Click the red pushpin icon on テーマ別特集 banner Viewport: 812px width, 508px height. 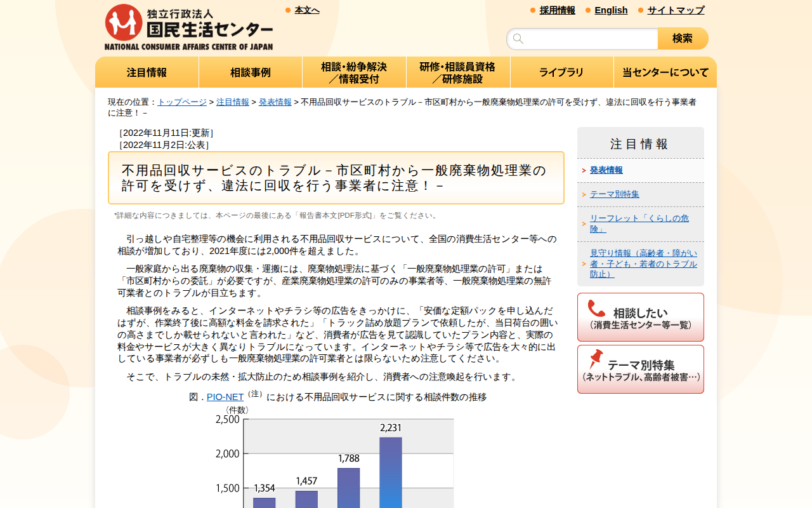tap(596, 359)
